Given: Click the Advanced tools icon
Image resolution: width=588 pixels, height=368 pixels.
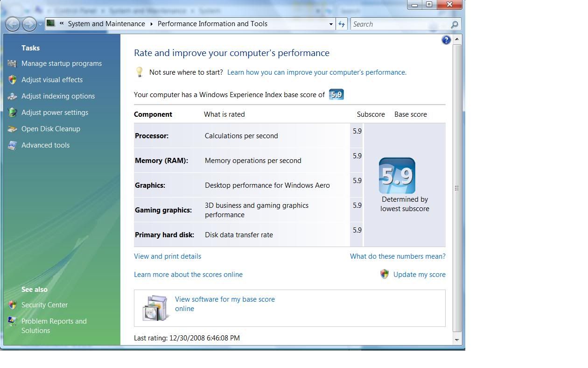Looking at the screenshot, I should [13, 145].
